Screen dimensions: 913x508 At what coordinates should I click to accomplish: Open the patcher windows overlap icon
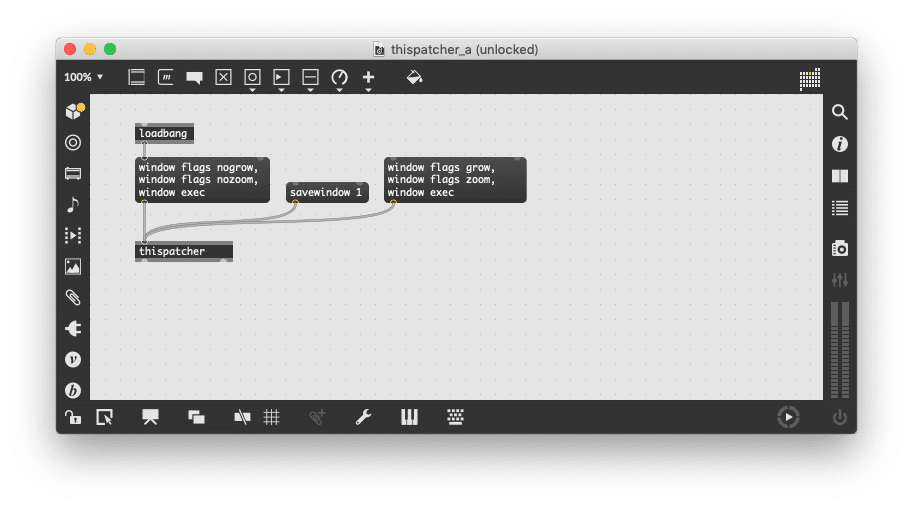click(x=196, y=417)
